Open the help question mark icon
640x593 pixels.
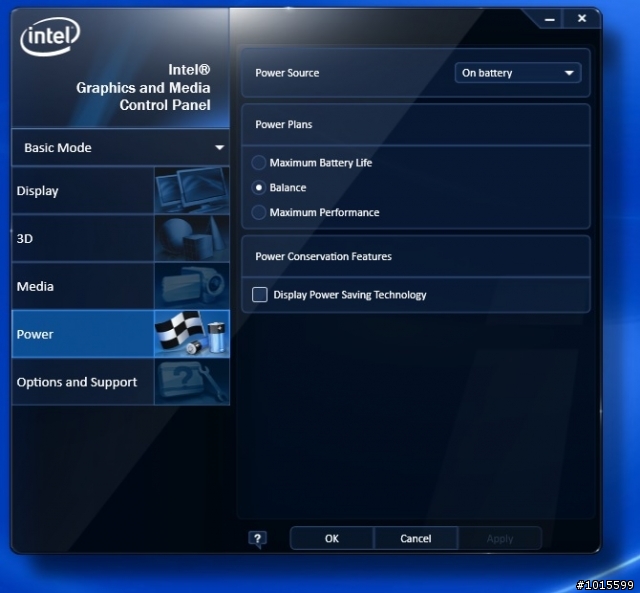click(x=258, y=539)
